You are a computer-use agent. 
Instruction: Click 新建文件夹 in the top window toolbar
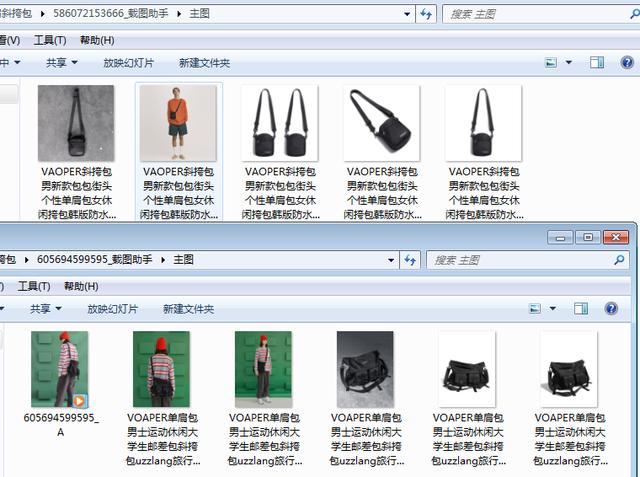click(x=204, y=63)
